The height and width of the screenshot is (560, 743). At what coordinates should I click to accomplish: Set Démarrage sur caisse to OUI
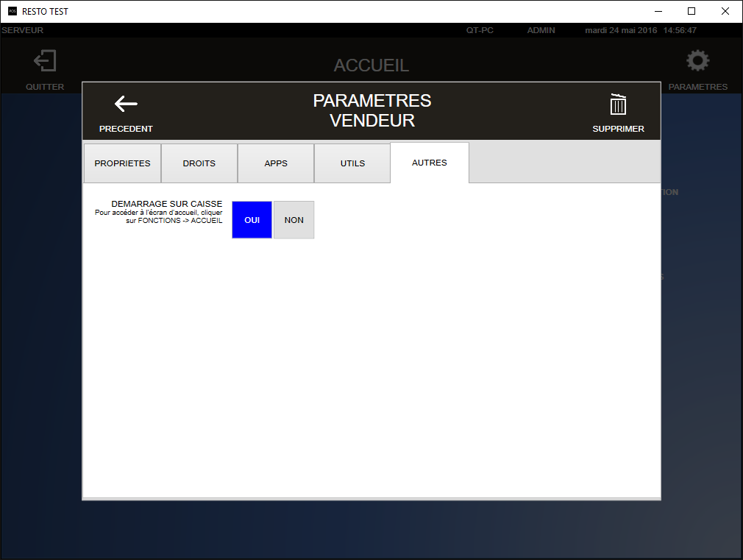252,220
